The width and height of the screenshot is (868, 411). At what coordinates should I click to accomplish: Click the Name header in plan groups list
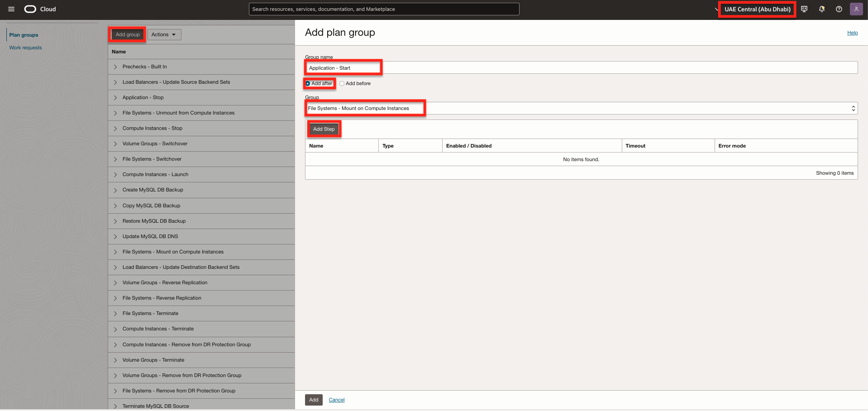(x=119, y=52)
